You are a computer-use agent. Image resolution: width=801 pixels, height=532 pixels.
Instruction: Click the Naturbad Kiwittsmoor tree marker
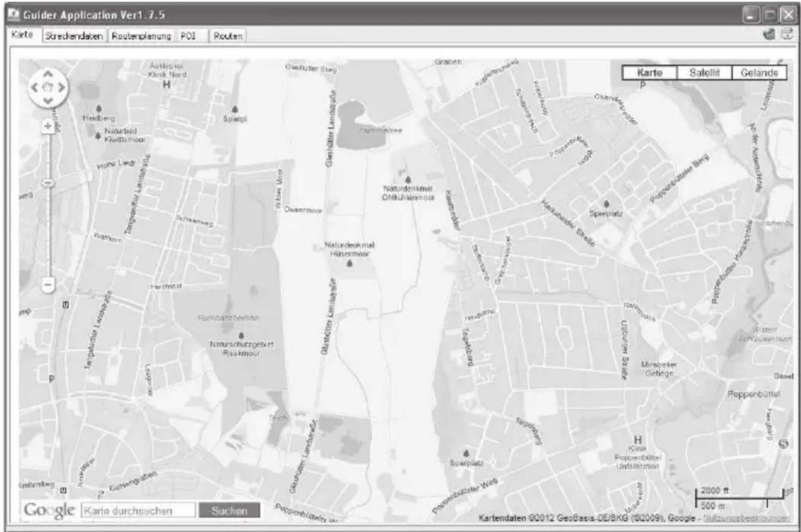tap(98, 136)
